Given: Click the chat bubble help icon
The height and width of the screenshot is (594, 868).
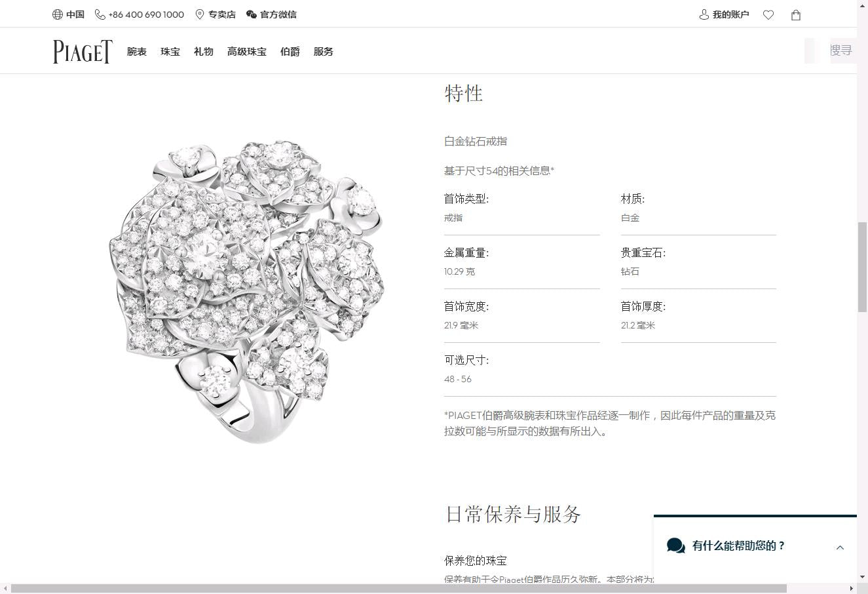Looking at the screenshot, I should tap(675, 545).
